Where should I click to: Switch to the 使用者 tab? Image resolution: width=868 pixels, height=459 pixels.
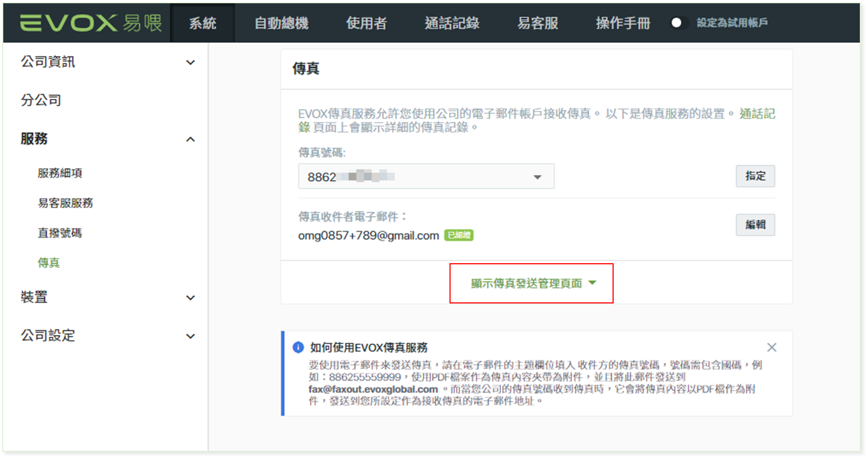pyautogui.click(x=366, y=23)
